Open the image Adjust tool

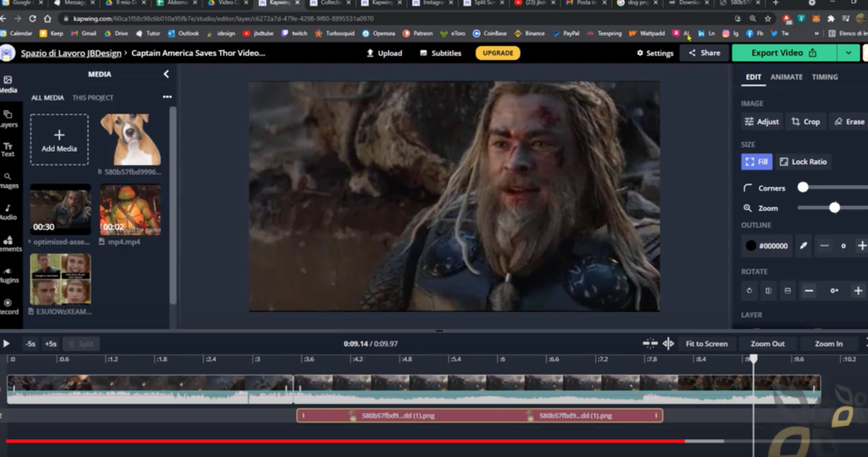762,121
